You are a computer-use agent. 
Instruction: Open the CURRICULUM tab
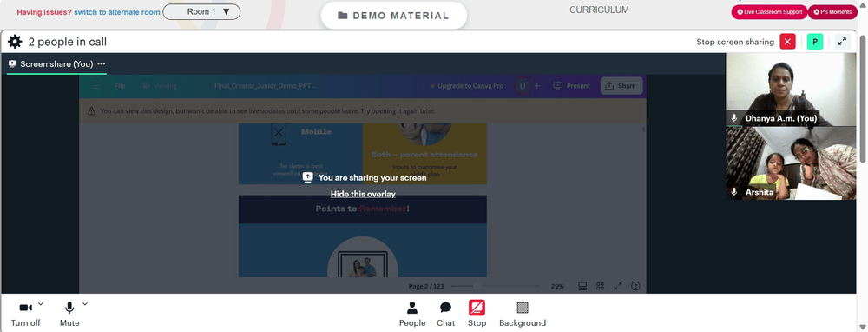[x=599, y=10]
